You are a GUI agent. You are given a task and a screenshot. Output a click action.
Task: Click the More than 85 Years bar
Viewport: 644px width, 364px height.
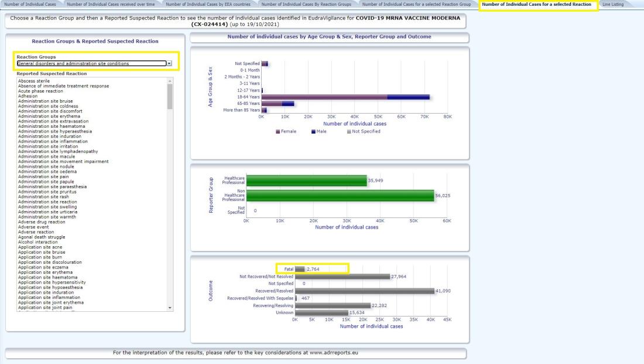point(264,110)
